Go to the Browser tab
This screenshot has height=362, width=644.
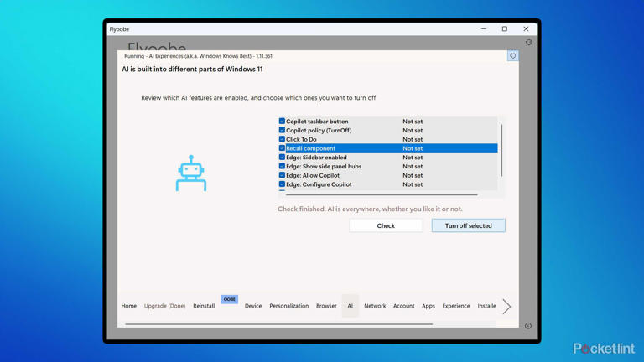tap(326, 306)
